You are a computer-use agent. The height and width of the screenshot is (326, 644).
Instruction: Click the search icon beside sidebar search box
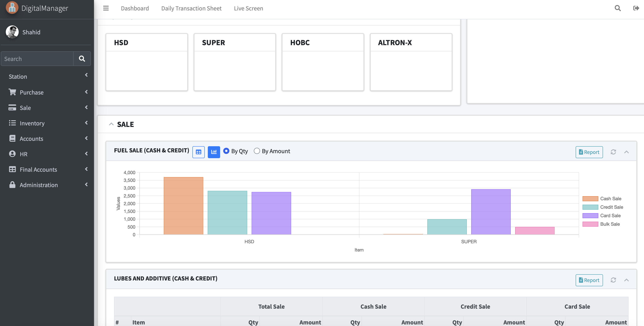(82, 59)
